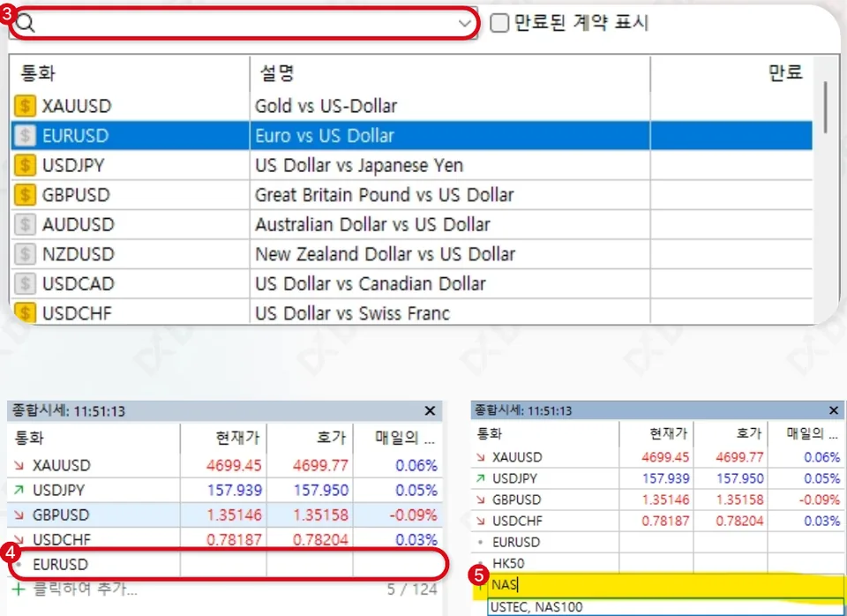
Task: Click description Gold vs US-Dollar
Action: 326,106
